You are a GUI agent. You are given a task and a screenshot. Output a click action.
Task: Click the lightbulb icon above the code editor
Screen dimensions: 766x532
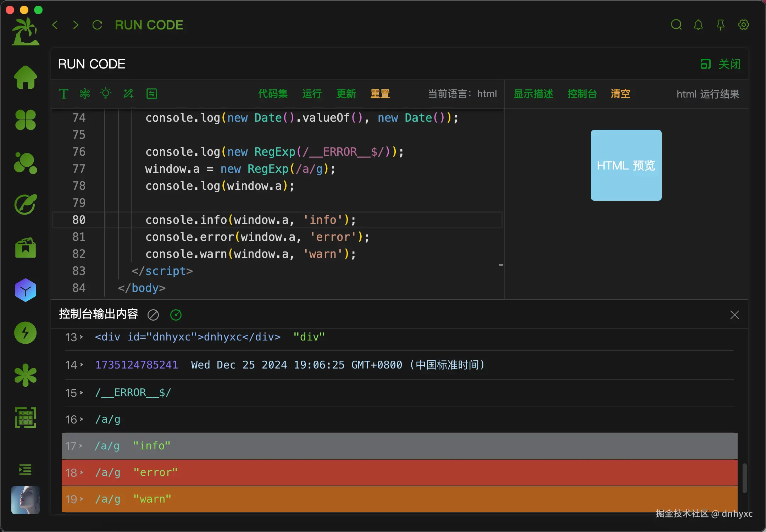point(105,94)
